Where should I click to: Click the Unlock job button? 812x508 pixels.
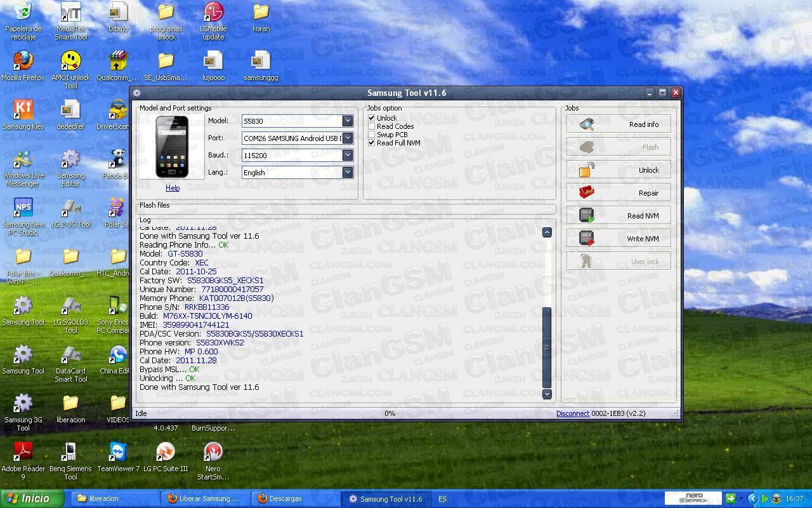tap(619, 170)
